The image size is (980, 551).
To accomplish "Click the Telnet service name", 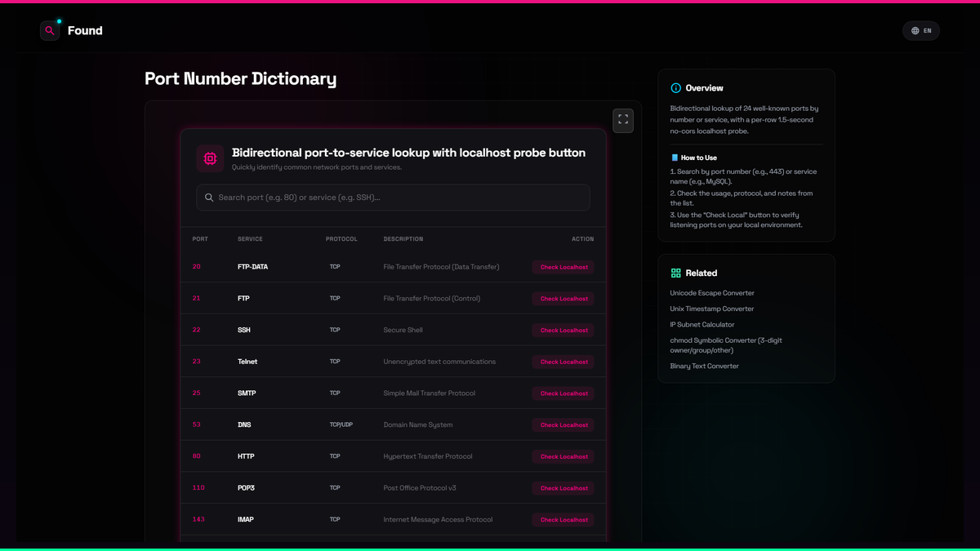I will [x=247, y=362].
